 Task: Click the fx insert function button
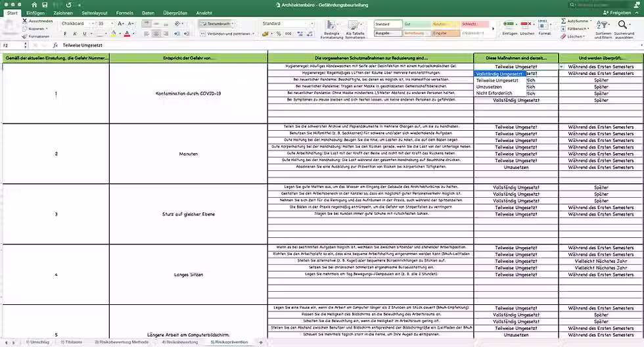55,45
